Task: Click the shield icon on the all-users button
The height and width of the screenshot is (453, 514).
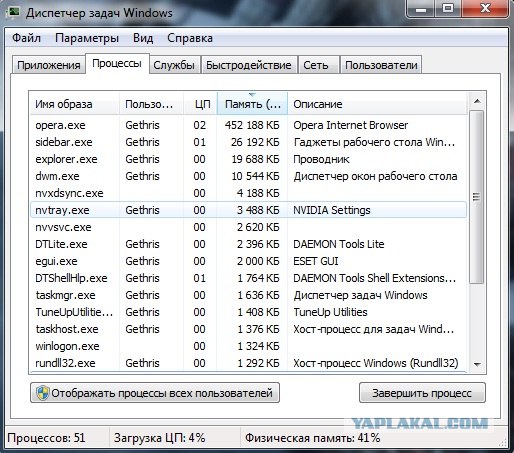Action: pyautogui.click(x=43, y=393)
